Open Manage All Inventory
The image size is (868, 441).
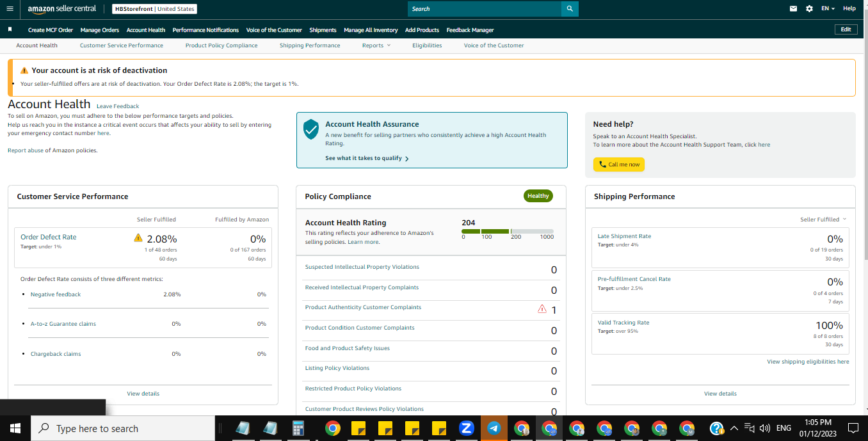(x=371, y=30)
